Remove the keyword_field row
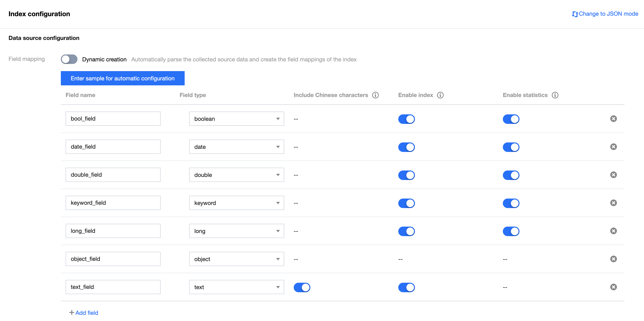The image size is (644, 321). (613, 203)
